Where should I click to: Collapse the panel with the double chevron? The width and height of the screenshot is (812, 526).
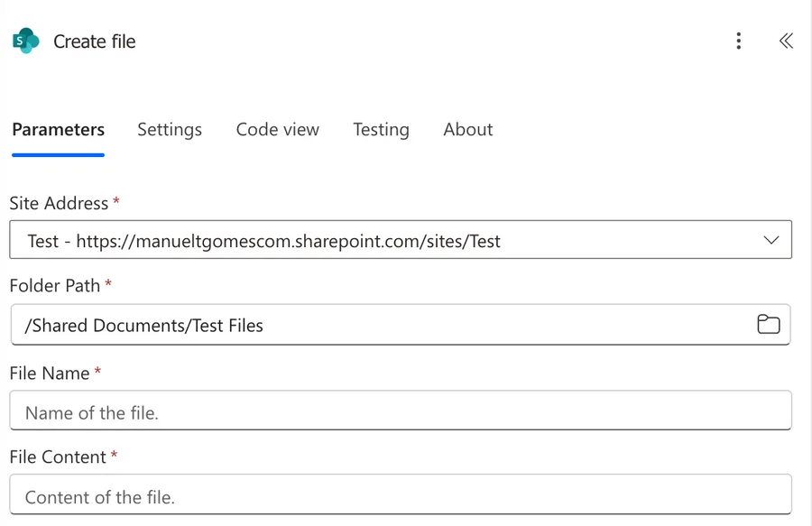[786, 41]
